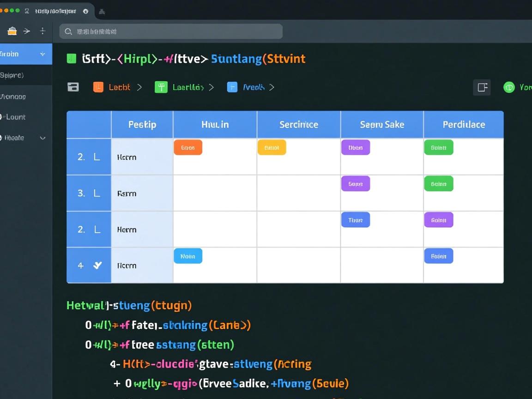Click the orange briefcase icon in the toolbar
The height and width of the screenshot is (399, 532).
pos(12,31)
